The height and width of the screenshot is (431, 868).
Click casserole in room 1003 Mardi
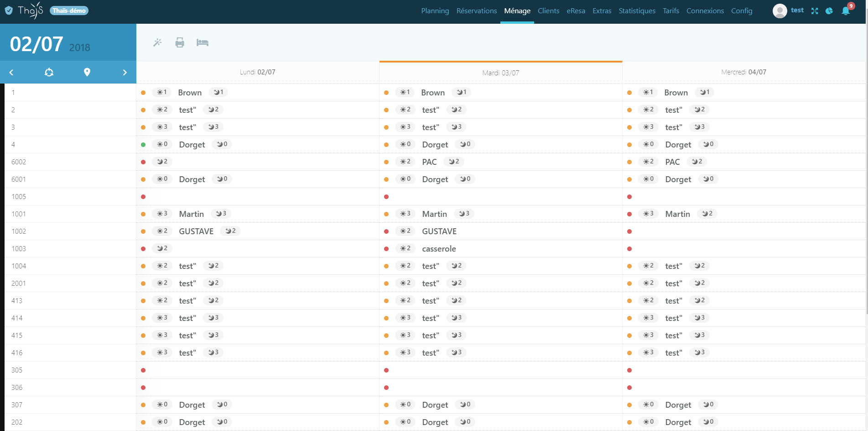[x=439, y=249]
